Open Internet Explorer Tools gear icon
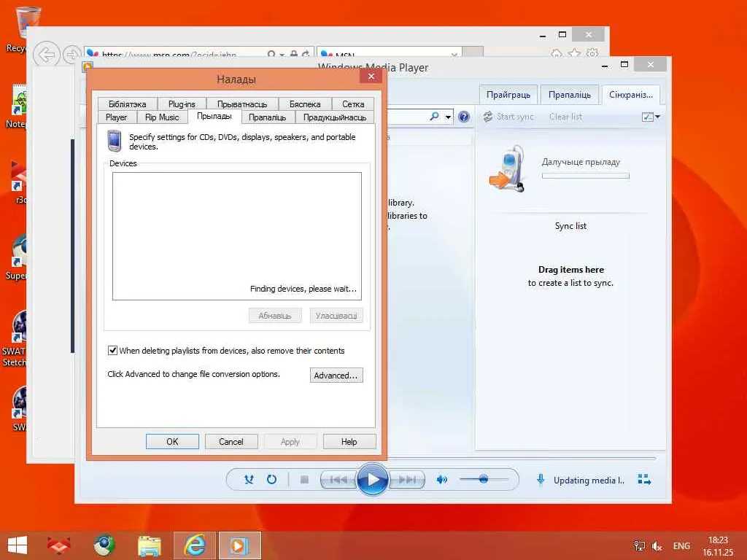The image size is (747, 560). tap(592, 53)
